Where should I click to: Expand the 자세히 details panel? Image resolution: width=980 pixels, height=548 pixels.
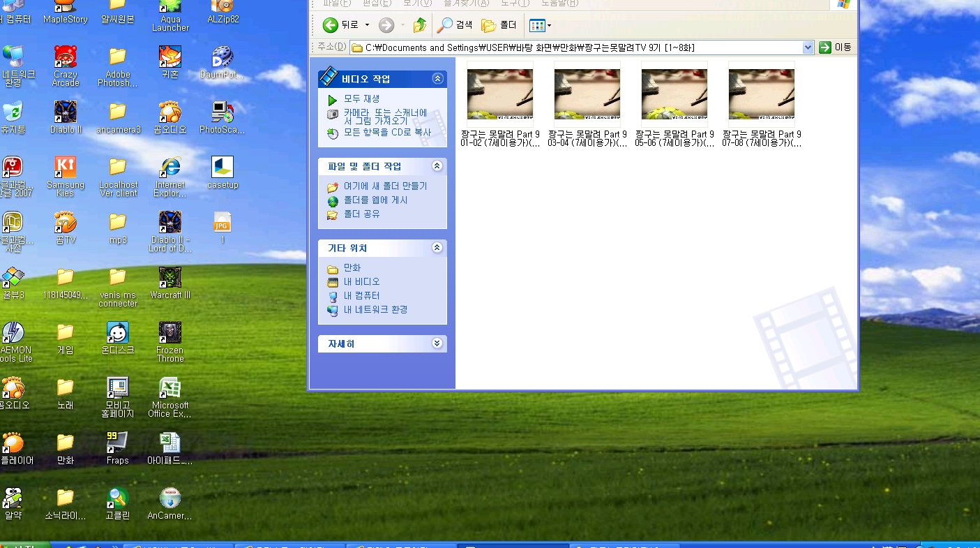(437, 343)
